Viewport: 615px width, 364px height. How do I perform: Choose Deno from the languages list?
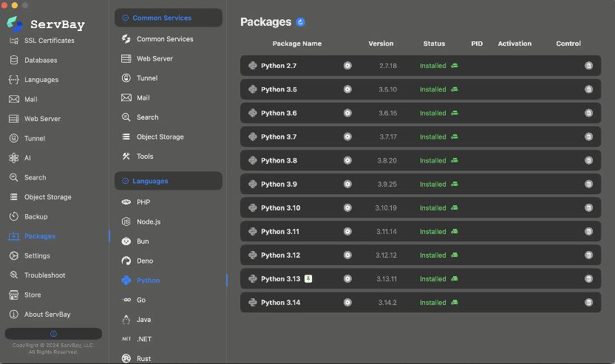(x=144, y=261)
